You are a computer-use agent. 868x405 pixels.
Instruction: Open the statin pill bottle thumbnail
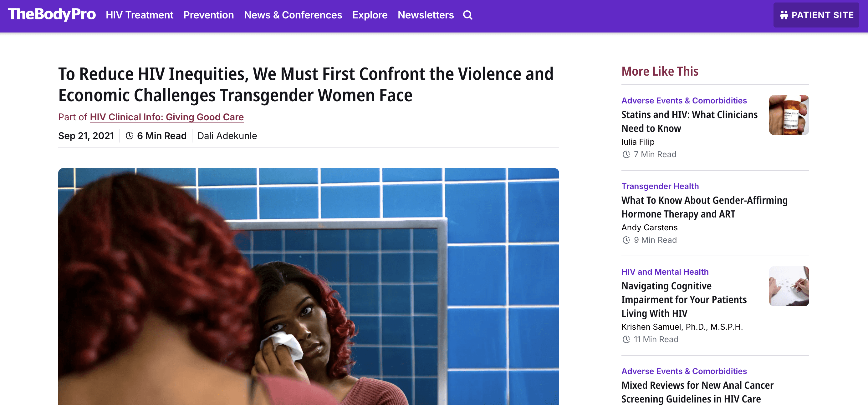[789, 115]
